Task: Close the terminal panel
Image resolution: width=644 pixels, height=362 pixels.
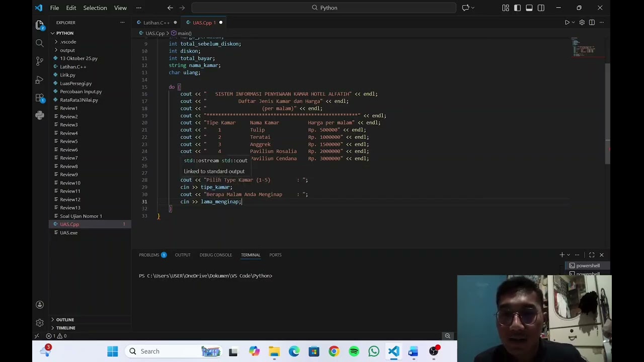Action: tap(601, 255)
